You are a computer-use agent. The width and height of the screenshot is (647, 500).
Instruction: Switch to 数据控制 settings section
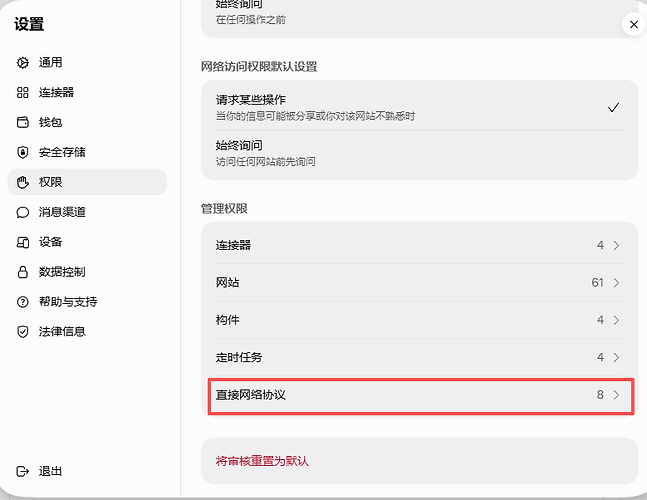(87, 272)
